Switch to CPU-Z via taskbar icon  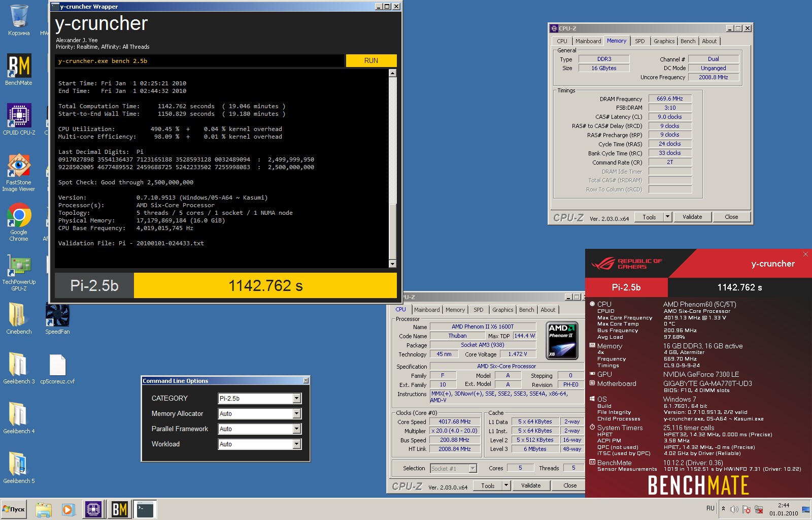coord(93,509)
